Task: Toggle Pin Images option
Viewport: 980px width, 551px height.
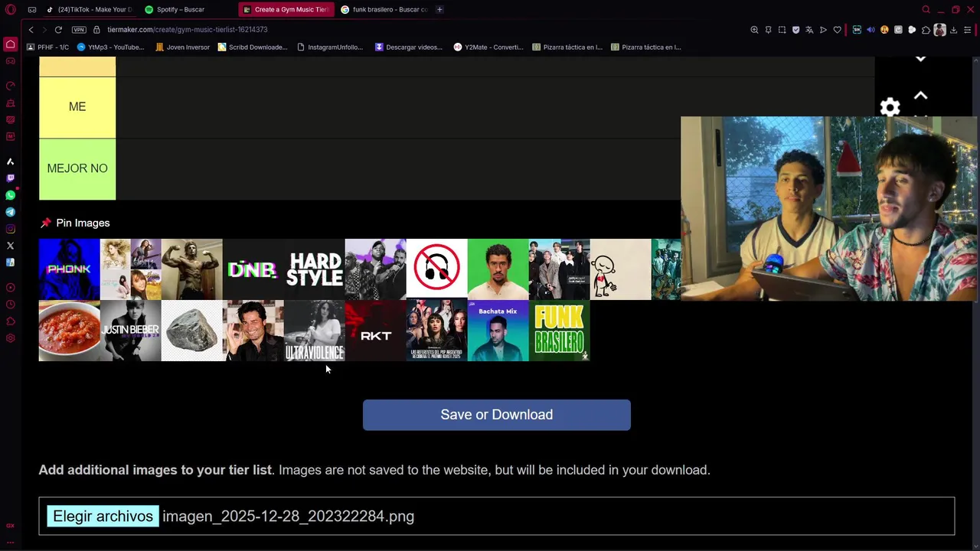Action: (75, 223)
